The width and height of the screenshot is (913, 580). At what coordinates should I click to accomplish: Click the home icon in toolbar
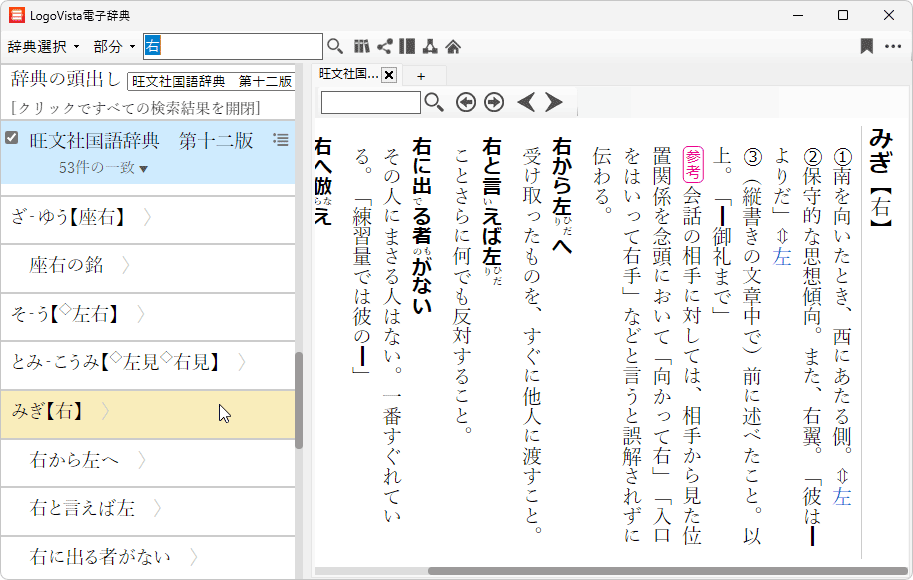pyautogui.click(x=453, y=46)
